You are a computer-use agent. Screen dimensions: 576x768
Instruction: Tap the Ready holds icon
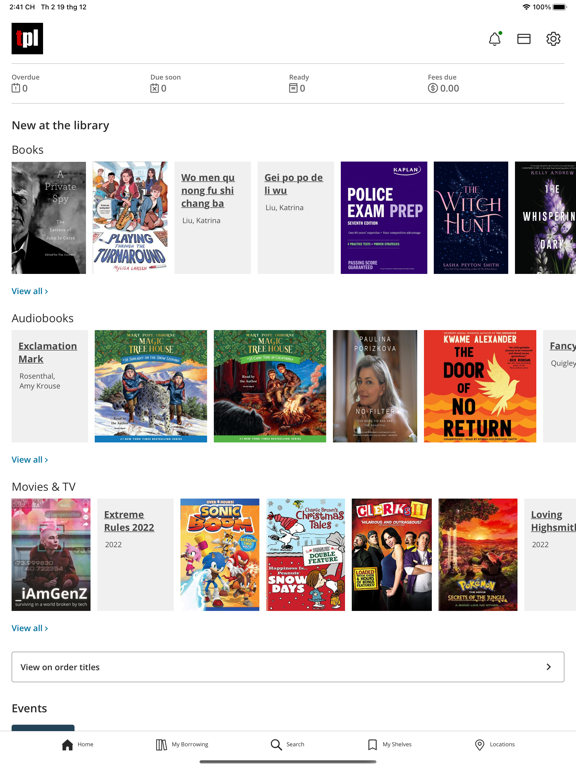[x=293, y=88]
